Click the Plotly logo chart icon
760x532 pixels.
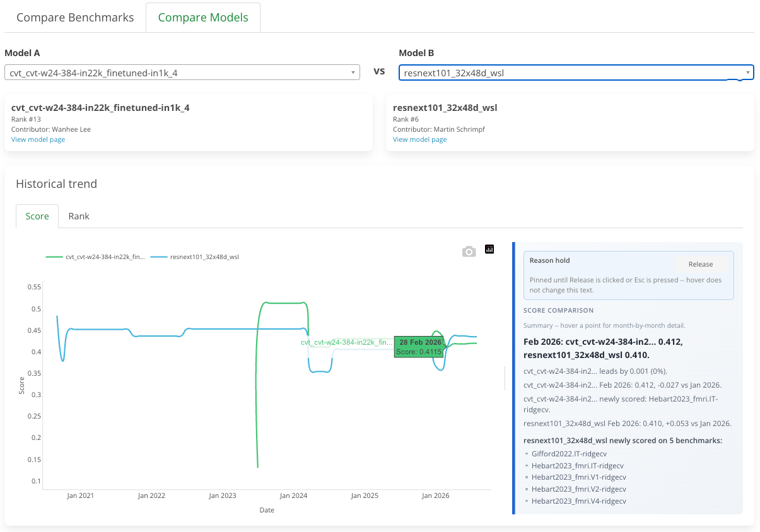489,249
